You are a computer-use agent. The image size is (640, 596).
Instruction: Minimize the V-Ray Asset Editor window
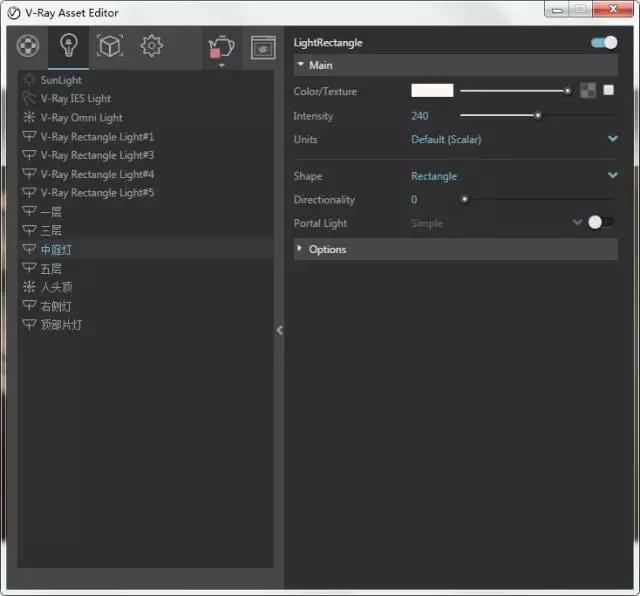tap(557, 10)
